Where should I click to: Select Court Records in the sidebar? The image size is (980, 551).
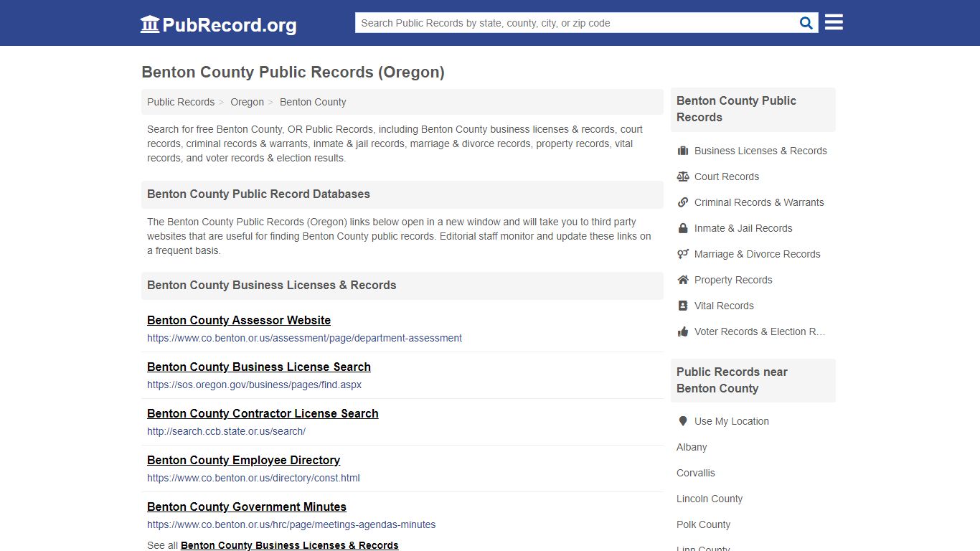tap(726, 176)
